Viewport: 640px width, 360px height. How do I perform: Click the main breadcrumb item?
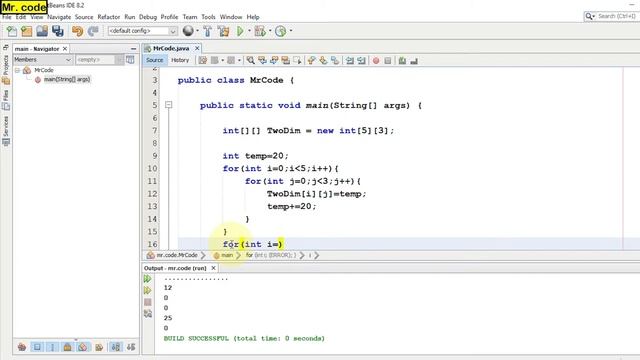pos(223,255)
